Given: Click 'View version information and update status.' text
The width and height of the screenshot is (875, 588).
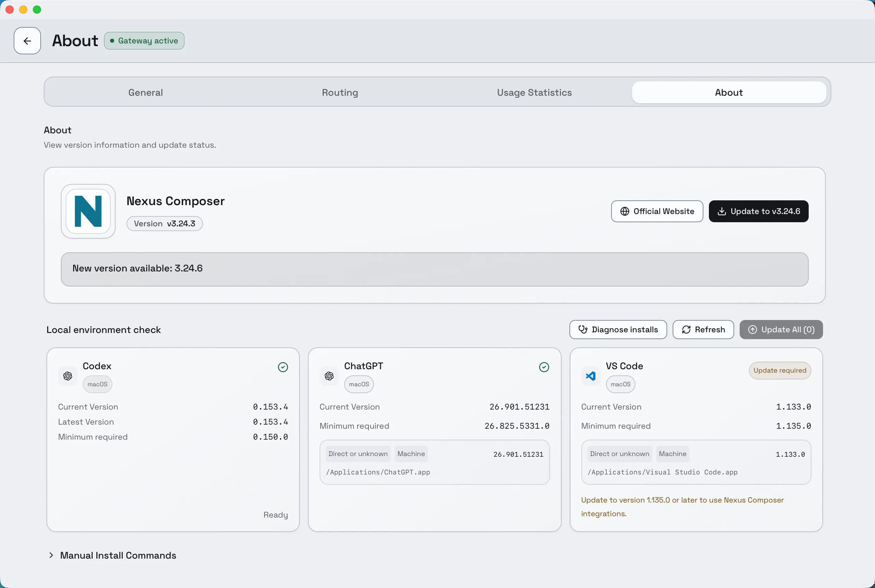Looking at the screenshot, I should click(130, 145).
